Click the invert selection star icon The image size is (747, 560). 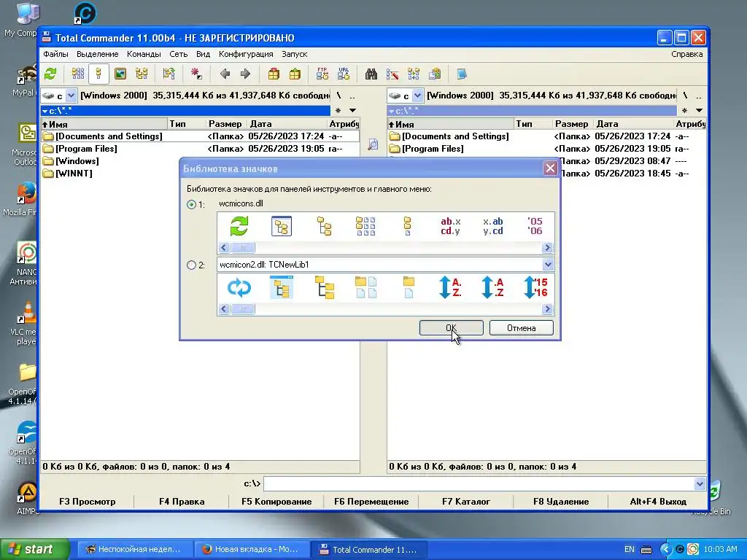tap(196, 74)
